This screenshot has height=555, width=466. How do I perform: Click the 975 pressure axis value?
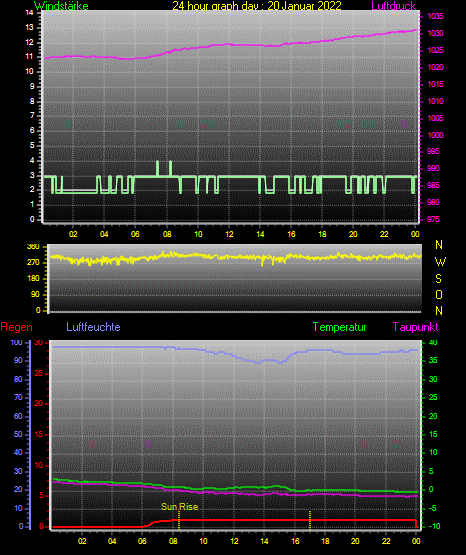[433, 219]
